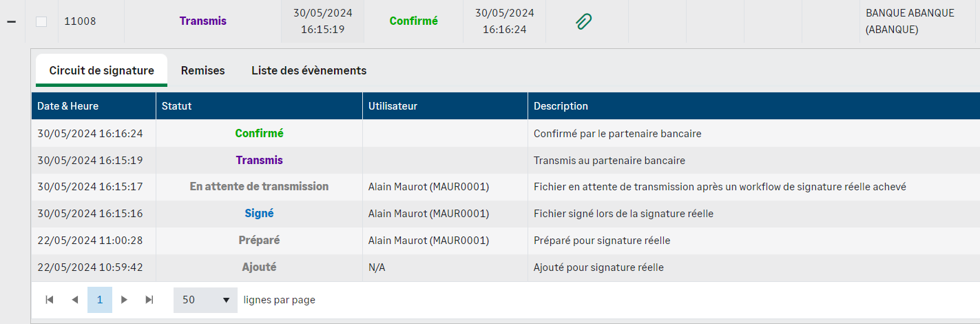Image resolution: width=980 pixels, height=324 pixels.
Task: Click the Confirmé status in signature circuit
Action: click(x=259, y=134)
